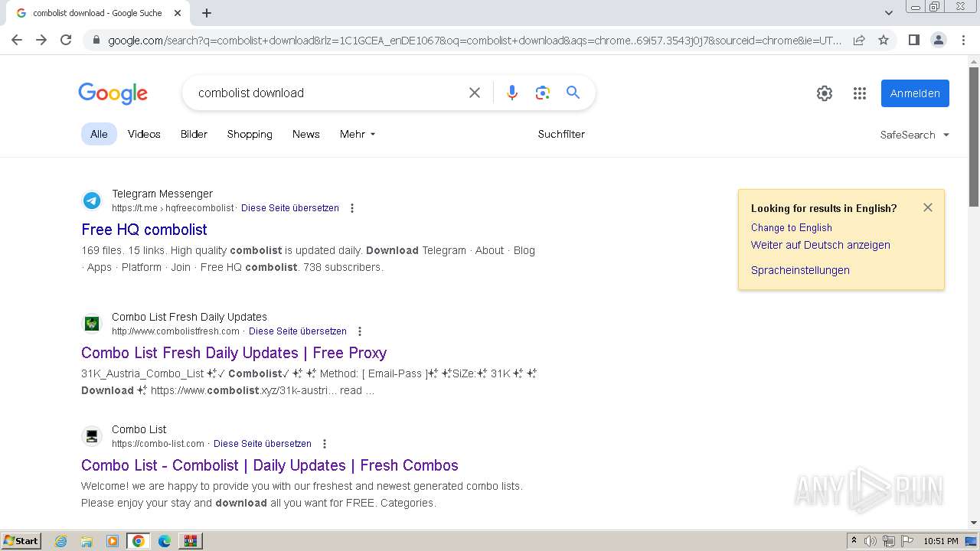
Task: Open the WinRAR taskbar icon
Action: click(x=190, y=541)
